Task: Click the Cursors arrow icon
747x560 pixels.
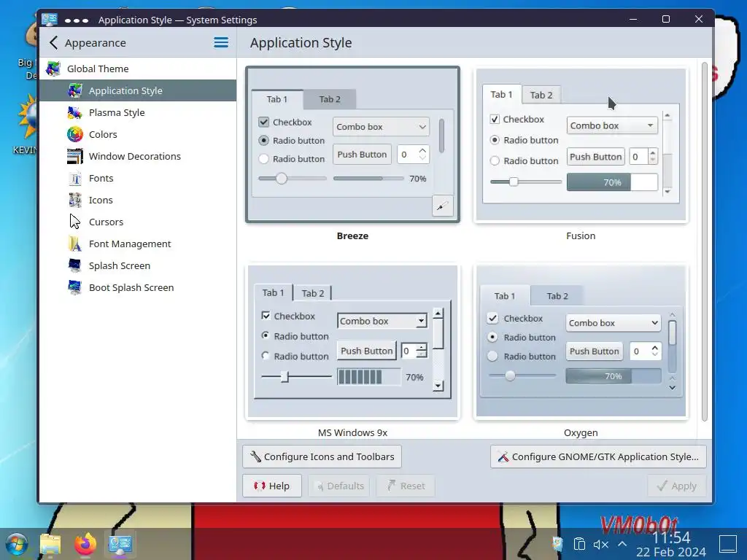Action: coord(75,222)
